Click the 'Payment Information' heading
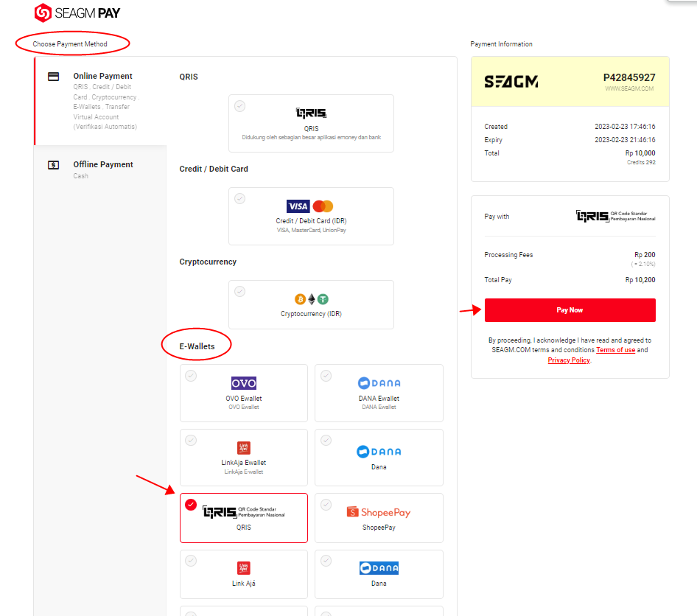The height and width of the screenshot is (616, 697). [x=502, y=44]
